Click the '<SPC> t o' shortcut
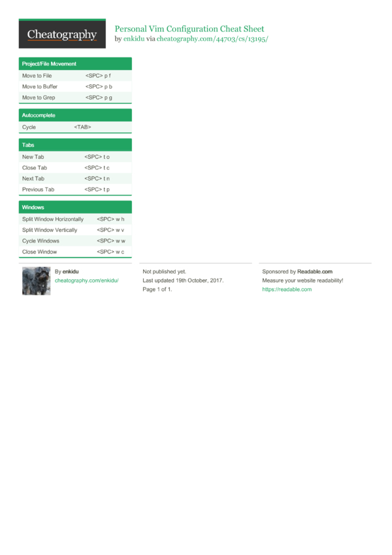The image size is (392, 555). 97,157
